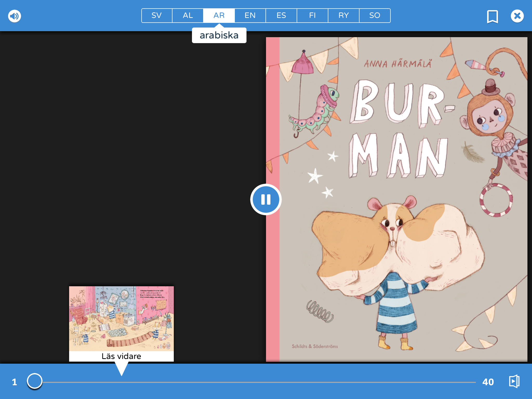Click the current page number 1
This screenshot has width=532, height=399.
point(15,382)
